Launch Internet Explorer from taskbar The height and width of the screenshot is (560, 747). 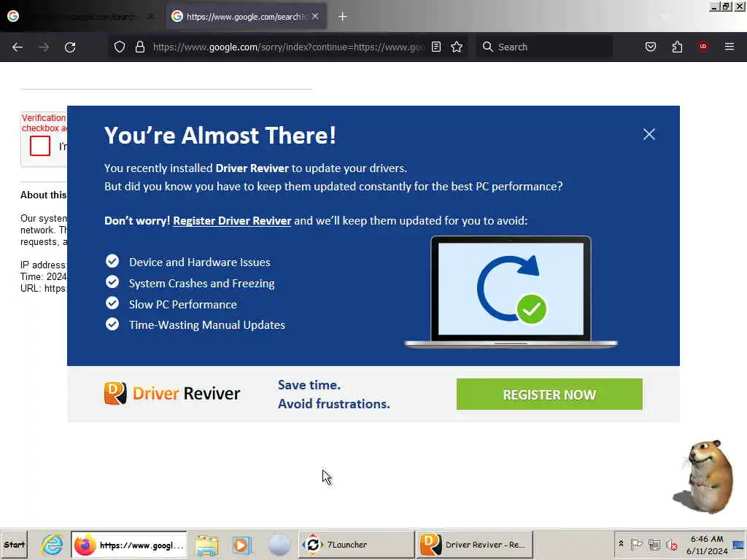point(52,545)
